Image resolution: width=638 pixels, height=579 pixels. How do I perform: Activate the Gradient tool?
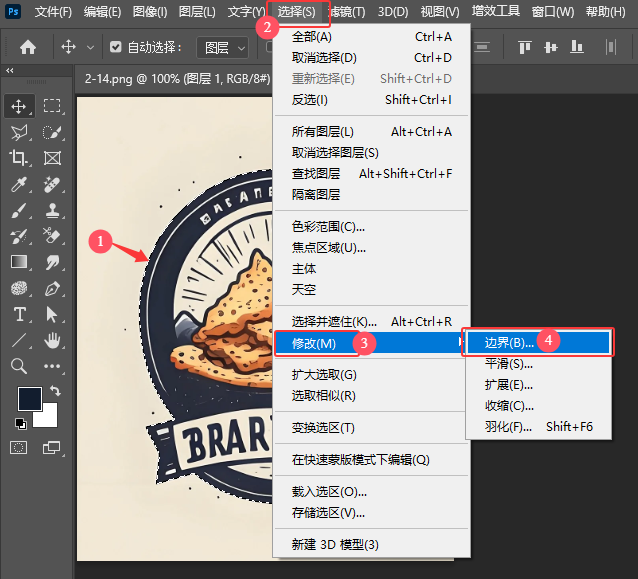click(x=19, y=262)
